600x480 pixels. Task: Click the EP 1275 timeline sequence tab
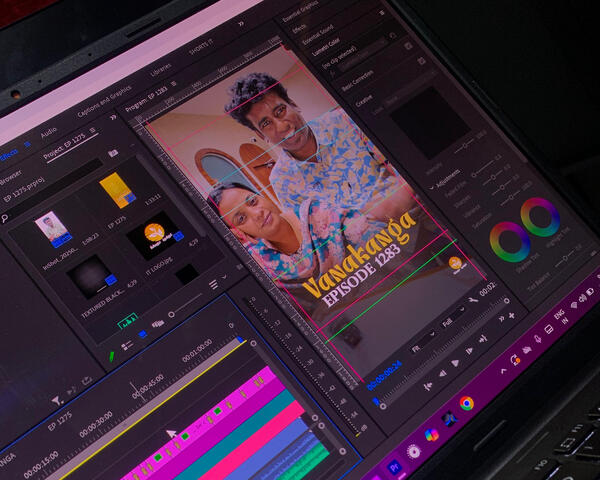click(60, 421)
